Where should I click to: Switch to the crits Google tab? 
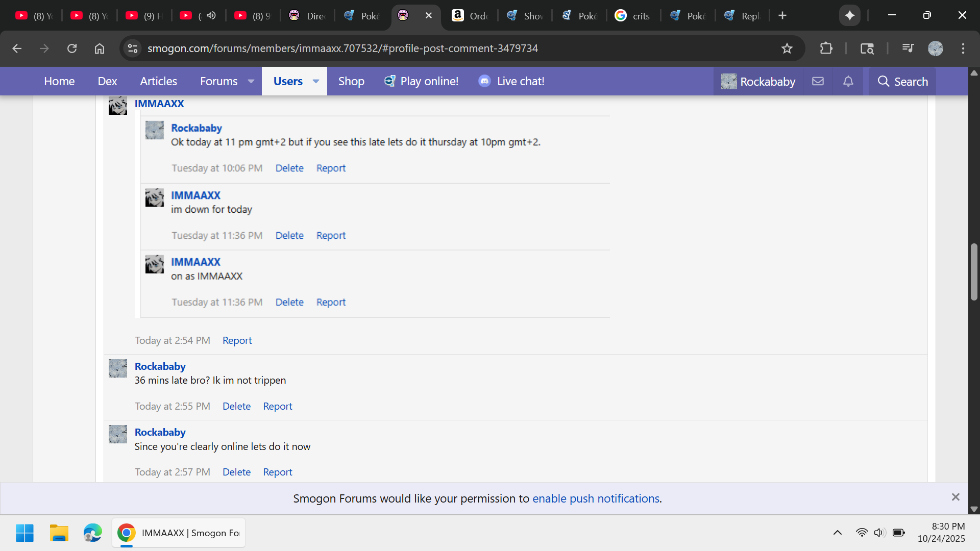click(632, 16)
